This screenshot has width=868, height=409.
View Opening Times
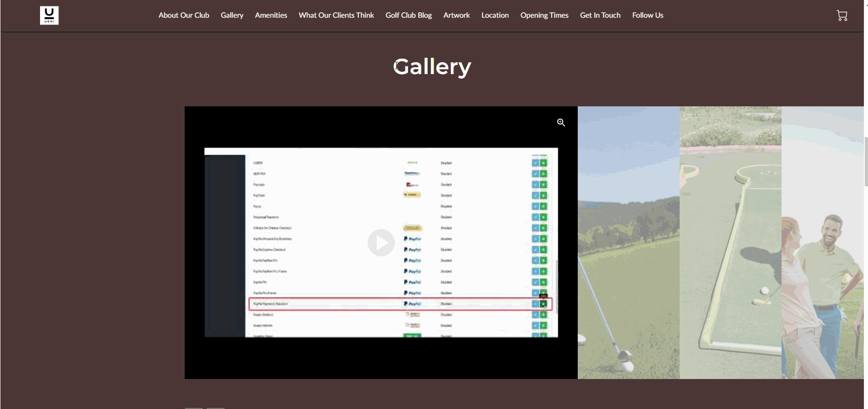[x=545, y=15]
